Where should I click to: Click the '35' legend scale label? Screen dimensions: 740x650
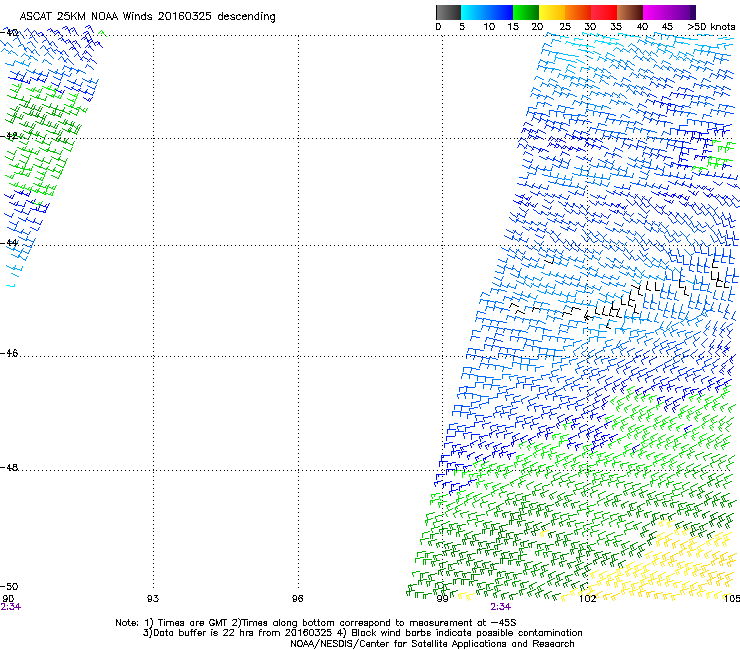pyautogui.click(x=616, y=27)
